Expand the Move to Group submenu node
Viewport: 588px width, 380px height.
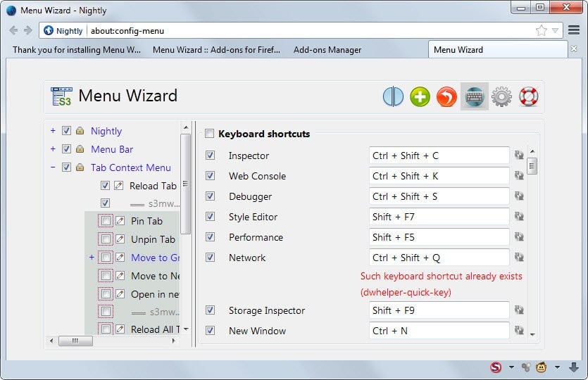click(92, 258)
